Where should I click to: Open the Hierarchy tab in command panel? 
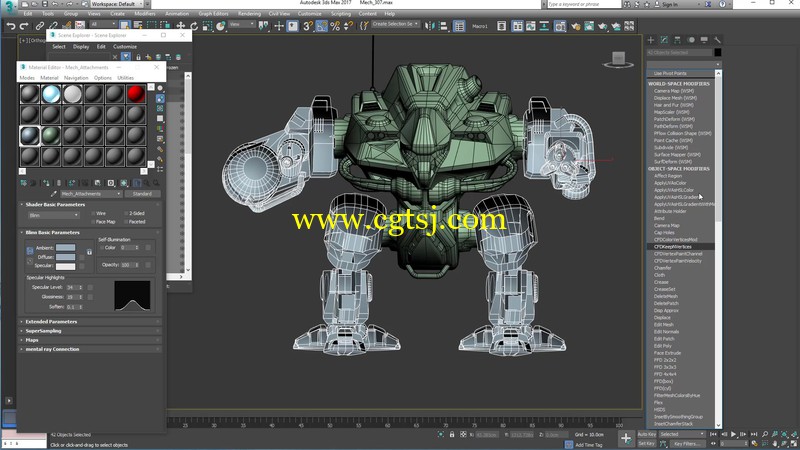678,40
